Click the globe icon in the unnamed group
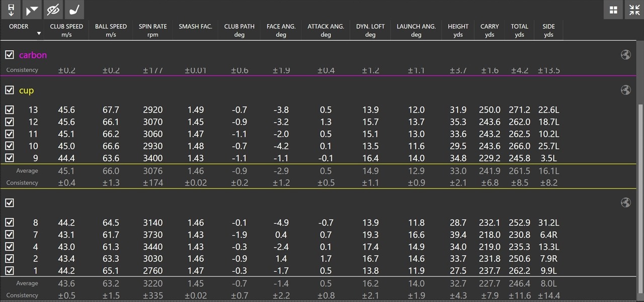 click(x=626, y=203)
